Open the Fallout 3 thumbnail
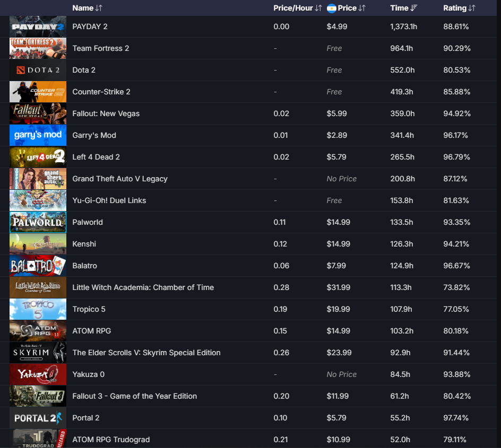This screenshot has width=501, height=448. tap(38, 396)
